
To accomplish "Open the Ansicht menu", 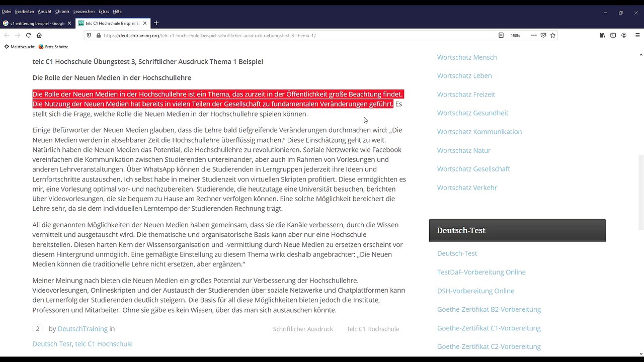I will click(44, 11).
